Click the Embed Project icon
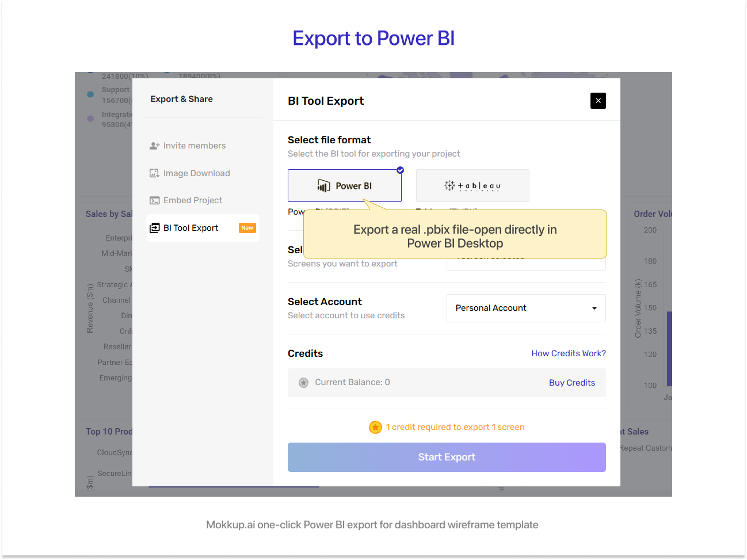747x560 pixels. click(154, 200)
